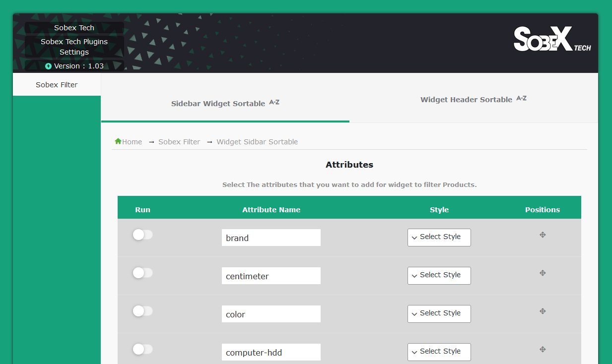Click the SobeX Tech logo
Viewport: 612px width, 364px height.
point(552,39)
